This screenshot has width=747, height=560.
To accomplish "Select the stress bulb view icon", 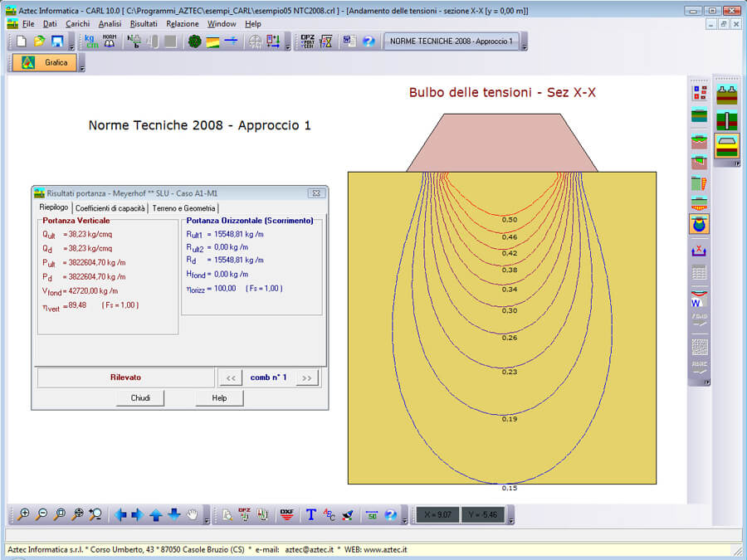I will pyautogui.click(x=699, y=224).
